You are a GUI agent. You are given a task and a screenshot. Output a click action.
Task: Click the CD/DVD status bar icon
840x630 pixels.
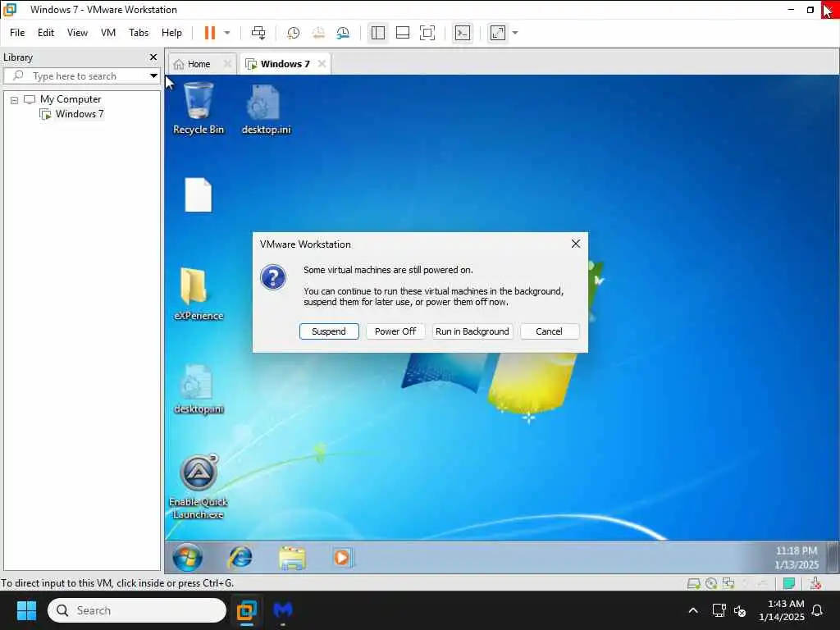[711, 583]
